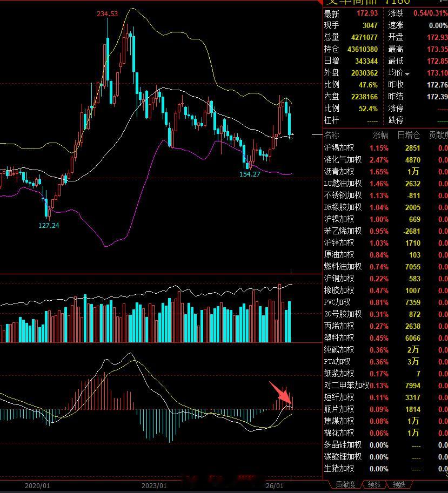Select the 原油加权 row
448x493 pixels.
click(386, 255)
